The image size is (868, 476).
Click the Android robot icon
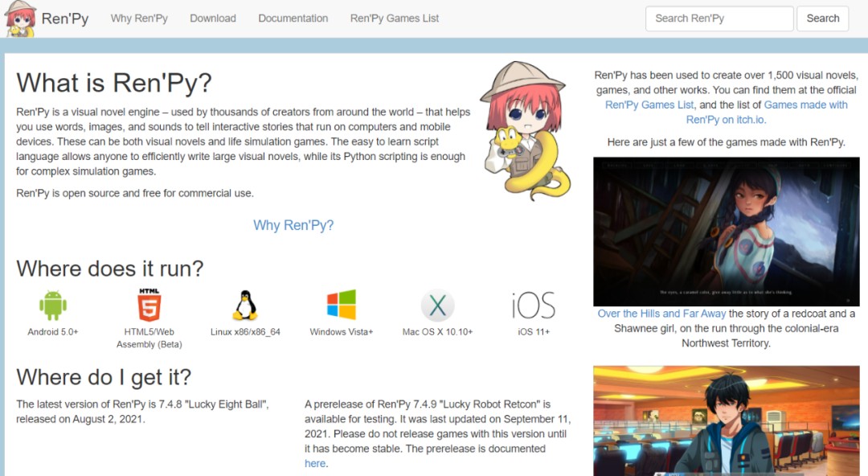53,306
